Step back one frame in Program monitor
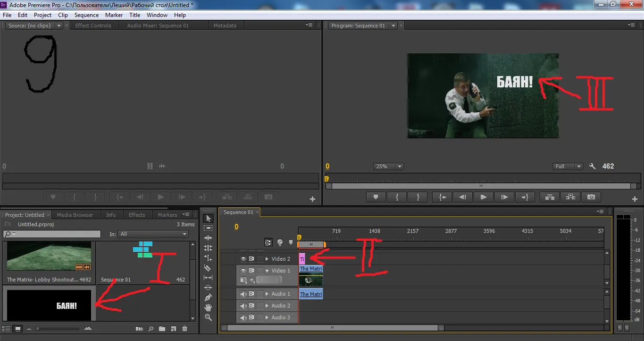644x341 pixels. pos(463,197)
